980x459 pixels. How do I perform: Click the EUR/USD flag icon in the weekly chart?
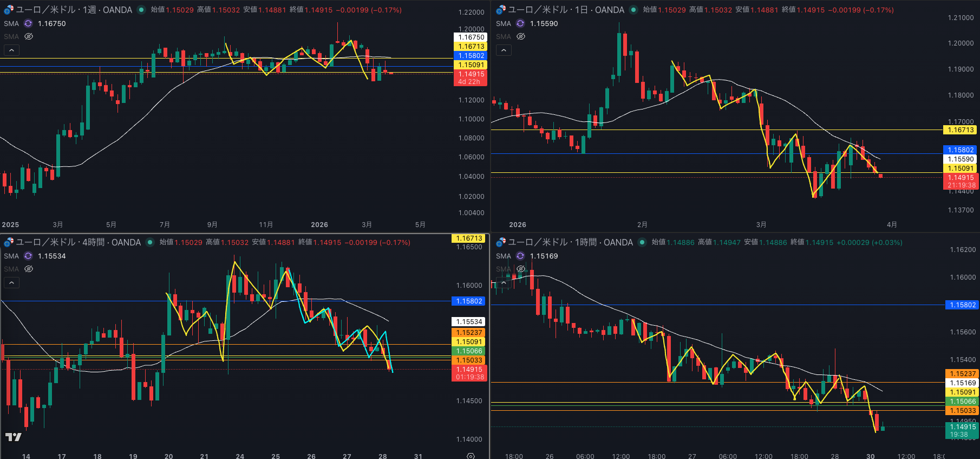(9, 10)
